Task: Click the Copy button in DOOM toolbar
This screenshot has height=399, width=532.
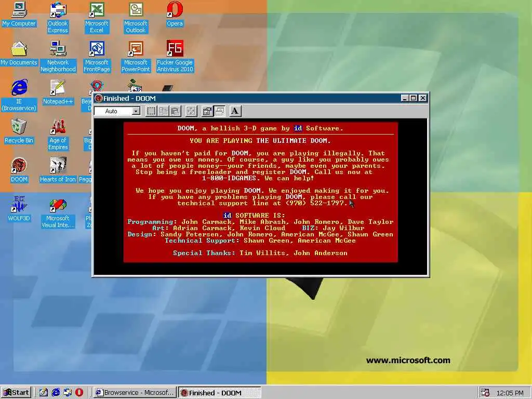Action: tap(163, 111)
